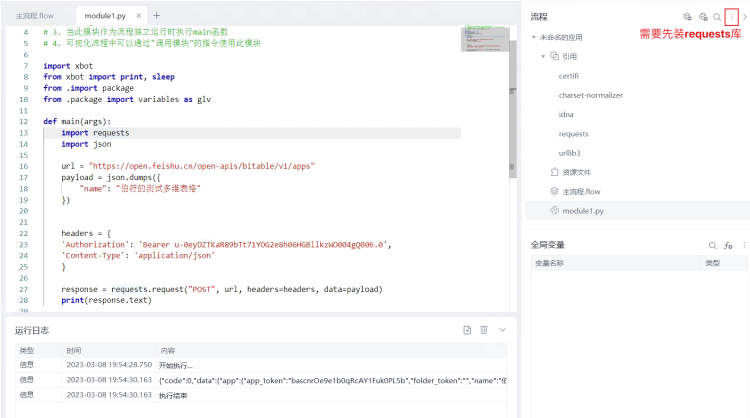Search global variables with the magnifier icon

713,245
